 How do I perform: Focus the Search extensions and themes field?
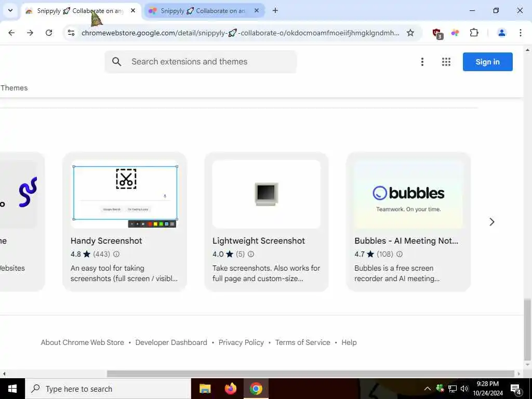point(201,61)
